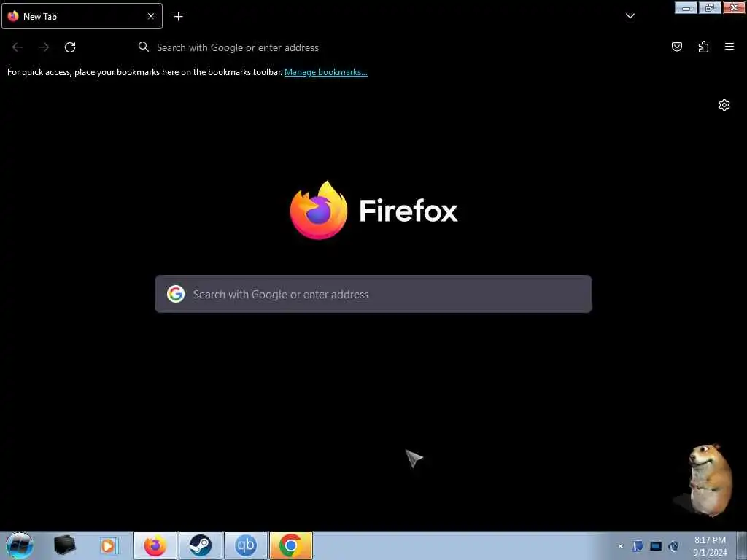Open Steam from the taskbar
This screenshot has width=747, height=560.
pyautogui.click(x=201, y=545)
